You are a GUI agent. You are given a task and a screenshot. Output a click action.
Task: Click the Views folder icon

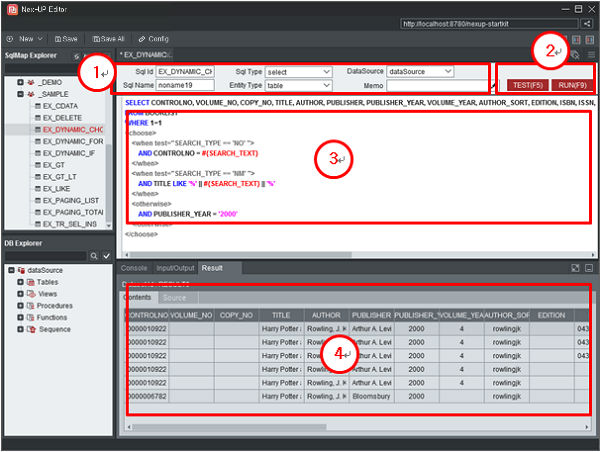(31, 294)
